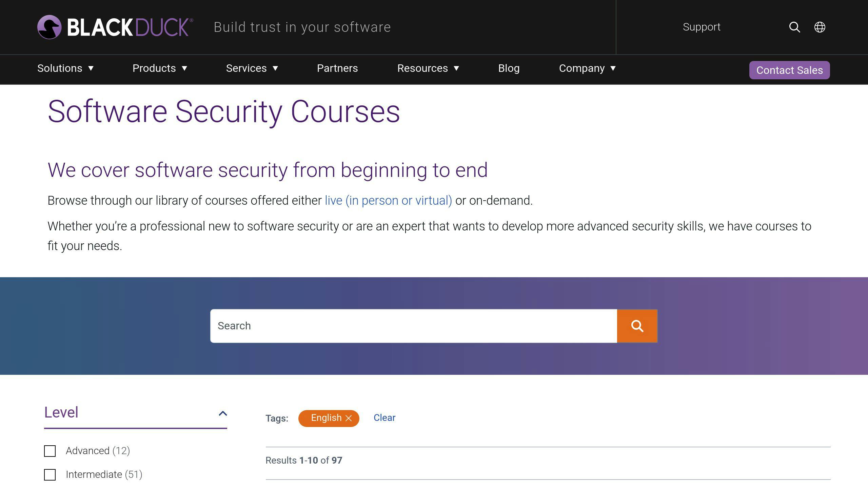Submit search with orange magnifier button

tap(637, 326)
